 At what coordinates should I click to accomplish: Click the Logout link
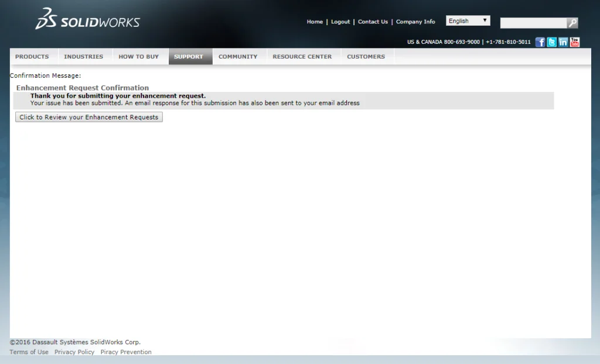click(x=340, y=22)
